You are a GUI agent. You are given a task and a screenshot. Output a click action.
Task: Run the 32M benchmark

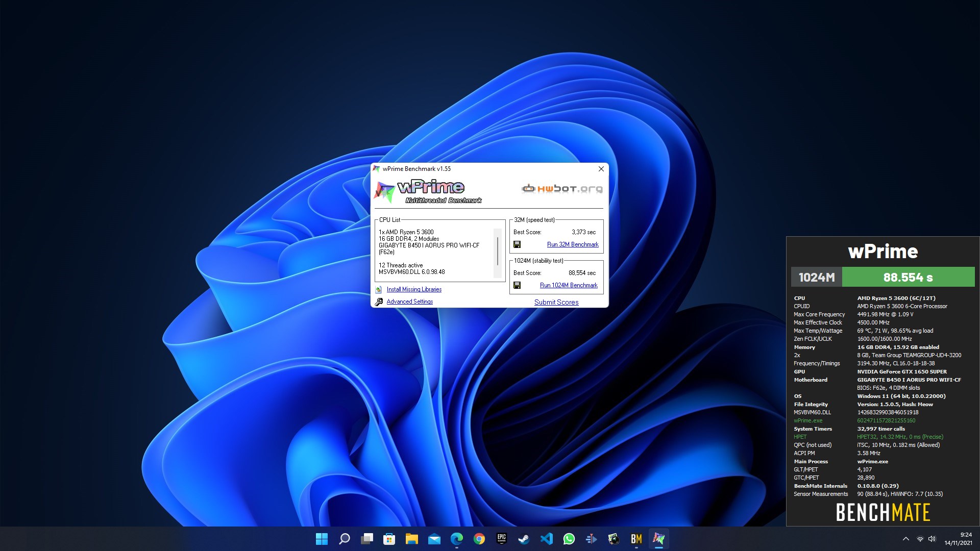point(573,244)
